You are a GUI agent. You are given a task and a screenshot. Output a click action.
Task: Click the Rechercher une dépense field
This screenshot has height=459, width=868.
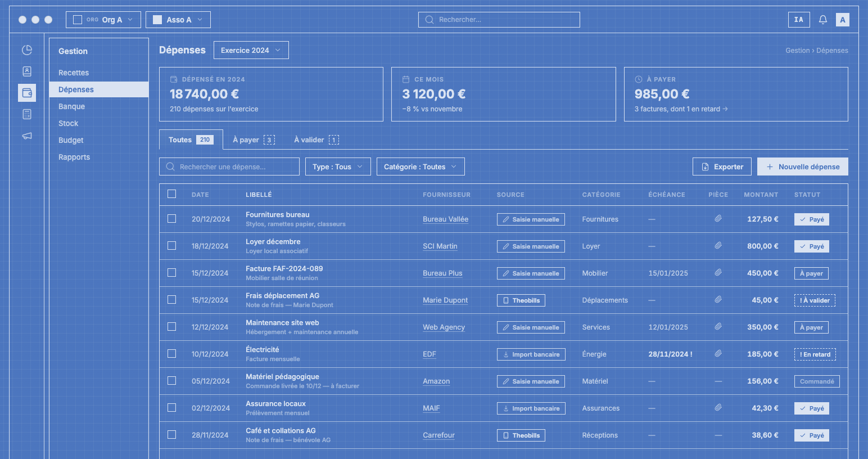(229, 166)
